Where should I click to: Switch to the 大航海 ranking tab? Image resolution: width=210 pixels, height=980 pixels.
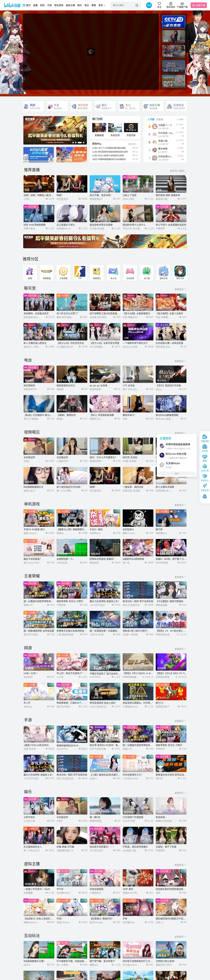(159, 119)
